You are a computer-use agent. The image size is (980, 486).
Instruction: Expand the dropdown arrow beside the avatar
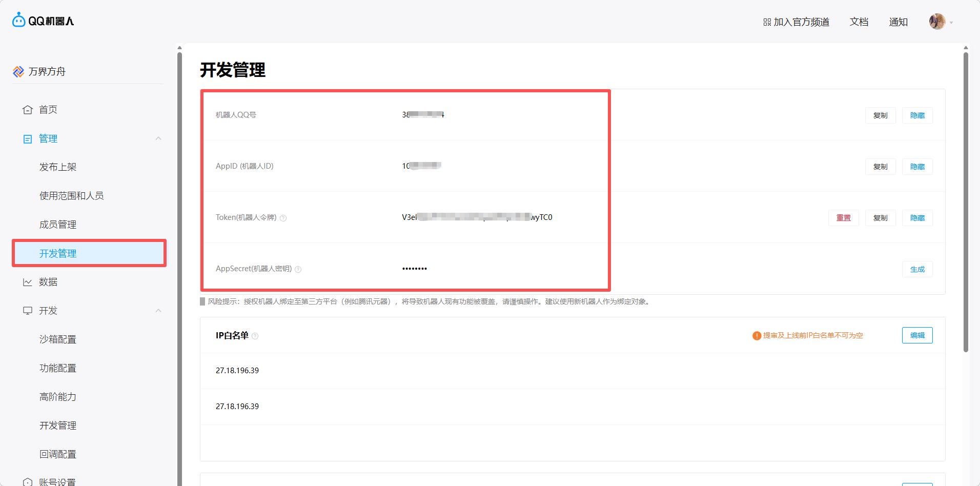point(951,23)
